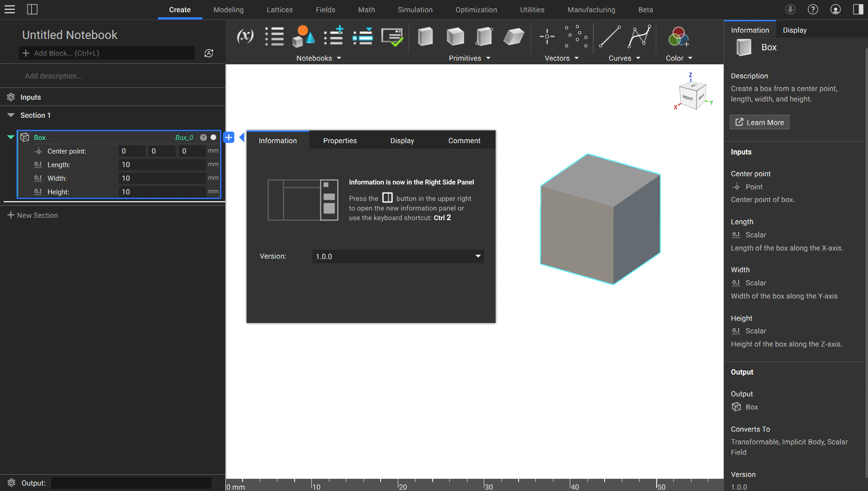Select the straight Line curve tool
This screenshot has height=491, width=868.
tap(610, 36)
